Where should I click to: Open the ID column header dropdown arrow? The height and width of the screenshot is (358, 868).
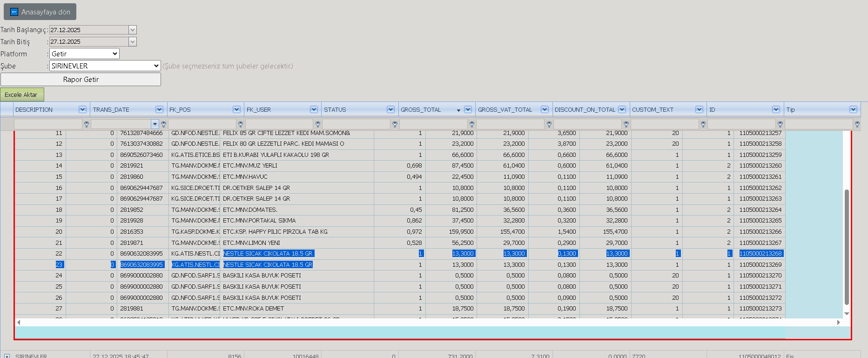pos(776,109)
